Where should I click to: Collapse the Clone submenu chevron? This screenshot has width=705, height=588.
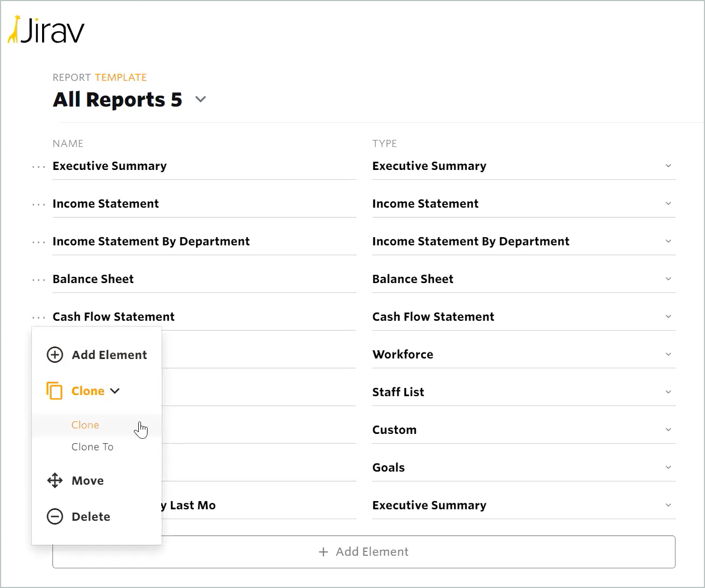pyautogui.click(x=115, y=391)
